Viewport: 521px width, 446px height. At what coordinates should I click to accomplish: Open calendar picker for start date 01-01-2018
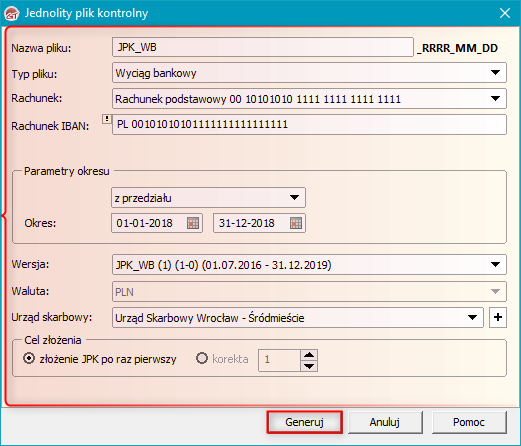point(193,223)
